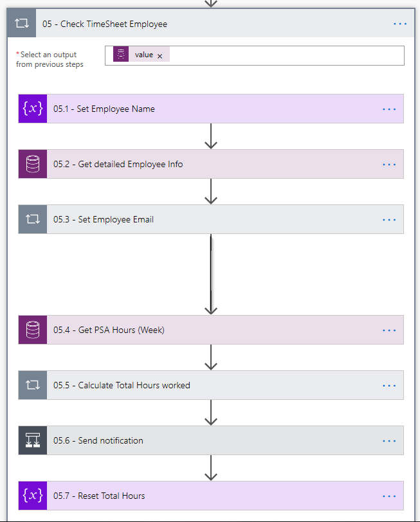420x522 pixels.
Task: Open ellipsis menu for Set Employee Email
Action: click(389, 220)
